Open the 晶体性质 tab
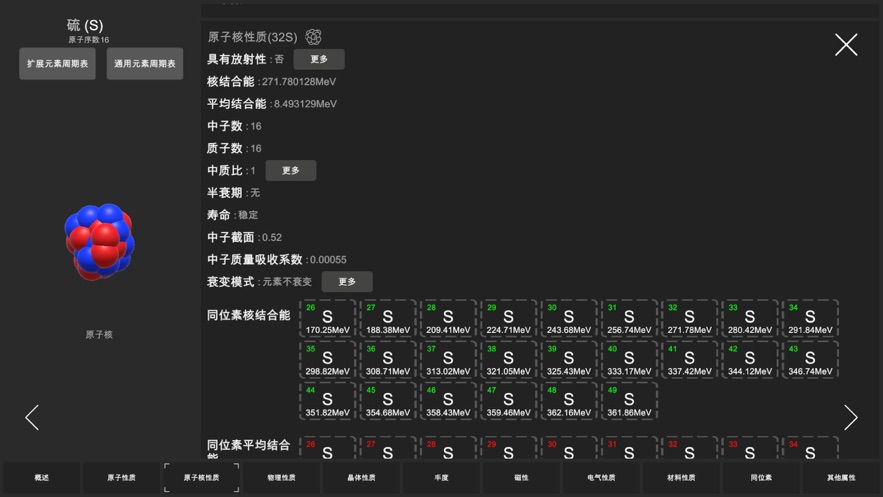The image size is (883, 497). click(361, 478)
